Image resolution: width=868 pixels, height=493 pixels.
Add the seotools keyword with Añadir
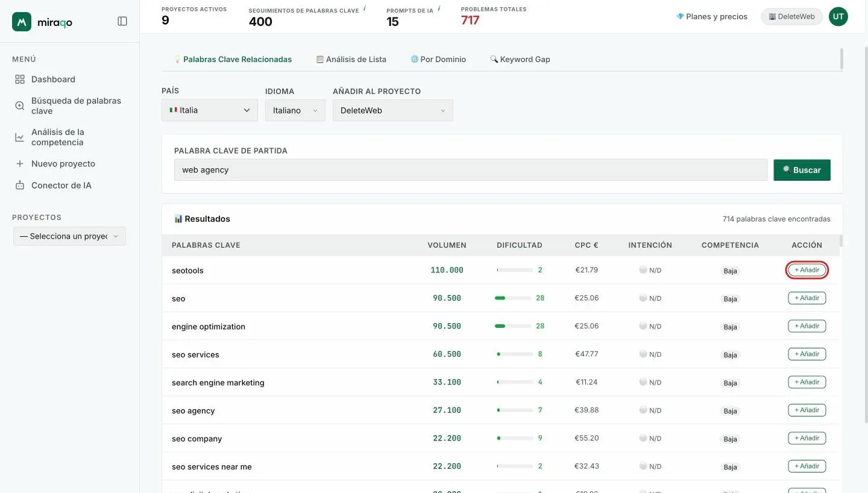pos(807,270)
